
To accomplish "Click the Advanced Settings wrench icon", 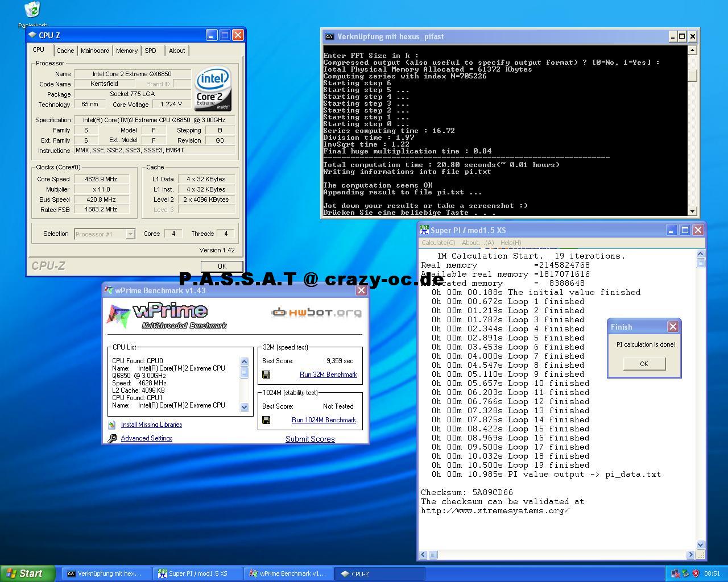I will click(112, 438).
